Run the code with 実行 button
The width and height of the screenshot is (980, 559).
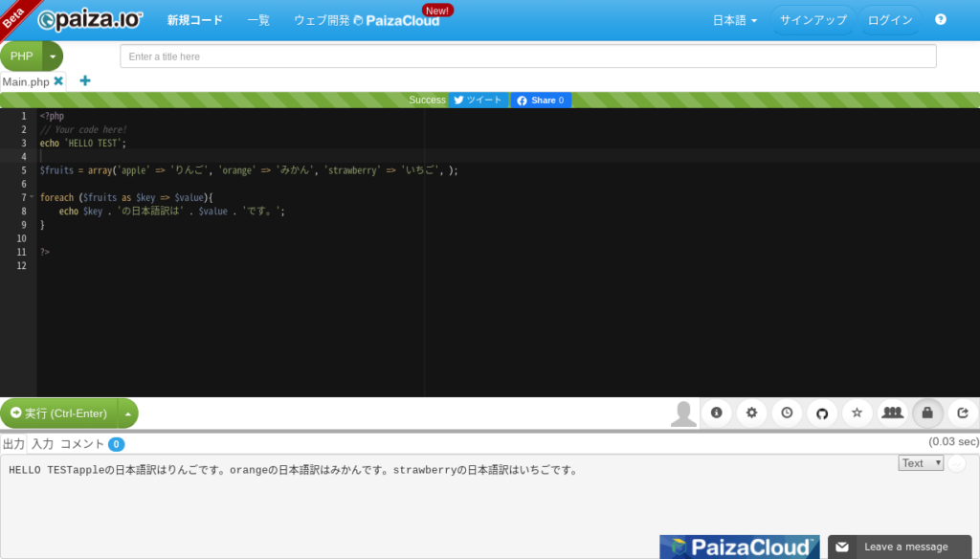(x=59, y=413)
